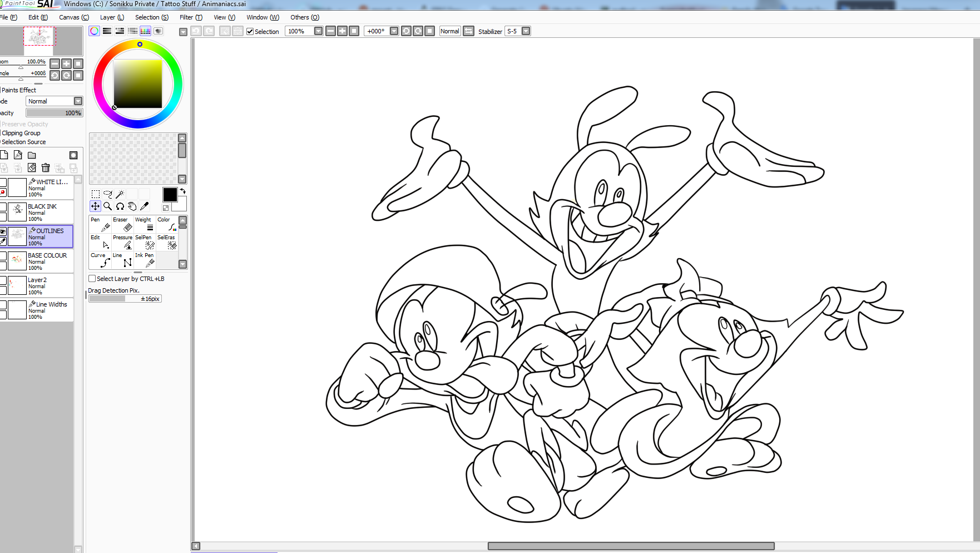Select the Move layer tool

pos(96,206)
